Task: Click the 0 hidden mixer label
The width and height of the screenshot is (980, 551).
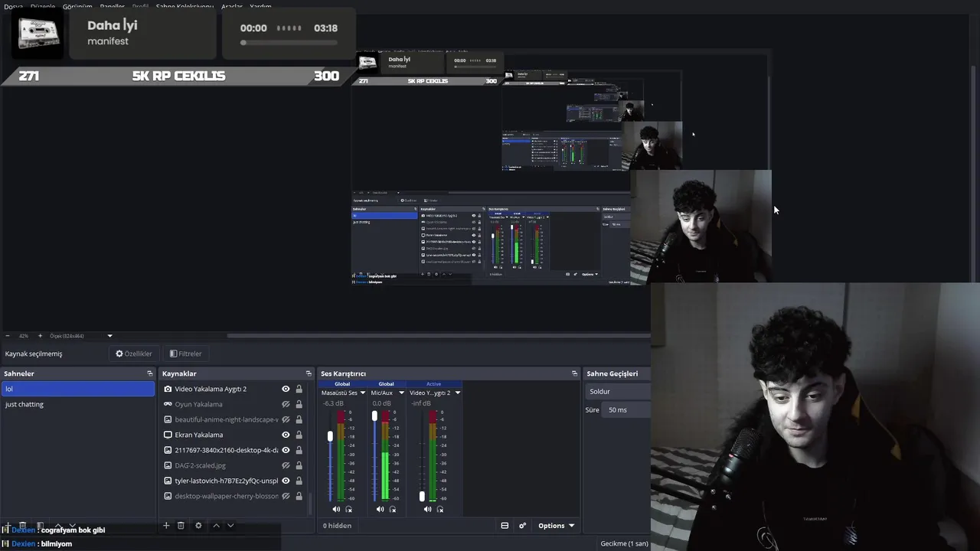Action: (337, 526)
